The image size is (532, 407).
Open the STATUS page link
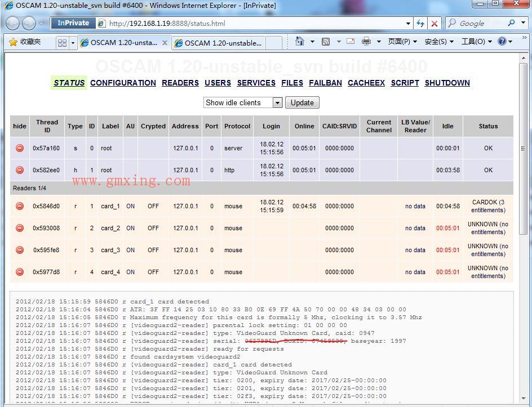click(69, 83)
